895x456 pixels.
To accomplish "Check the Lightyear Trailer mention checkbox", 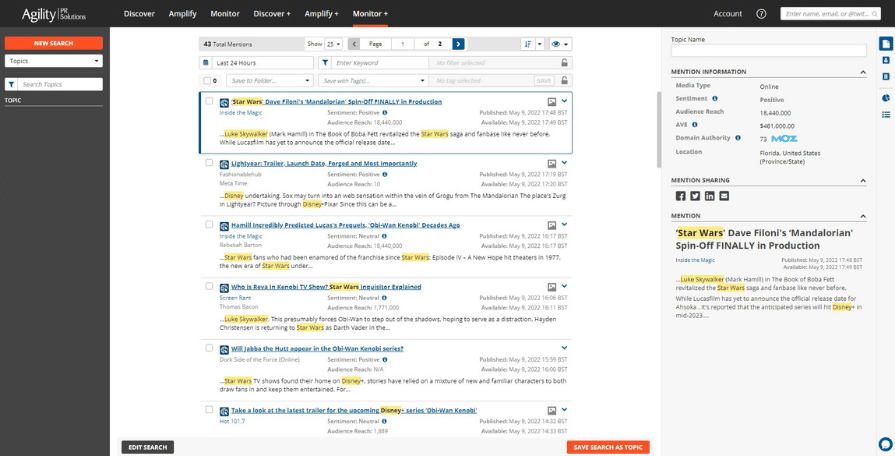I will coord(209,163).
